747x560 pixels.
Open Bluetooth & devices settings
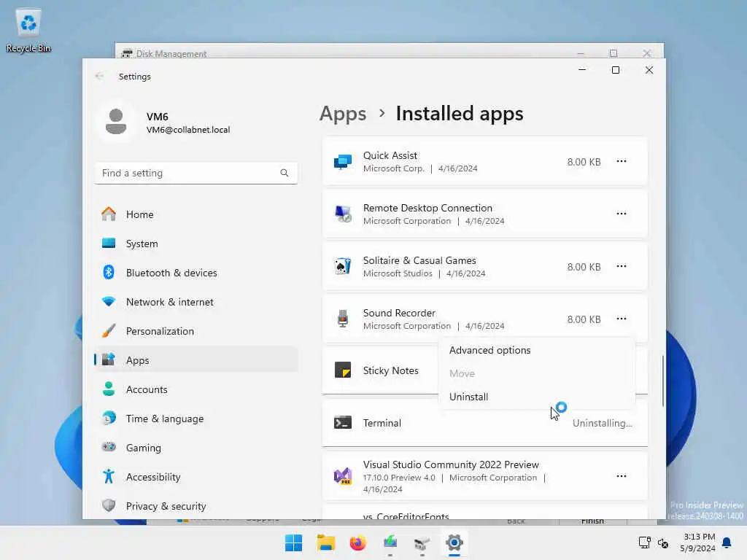(196, 273)
